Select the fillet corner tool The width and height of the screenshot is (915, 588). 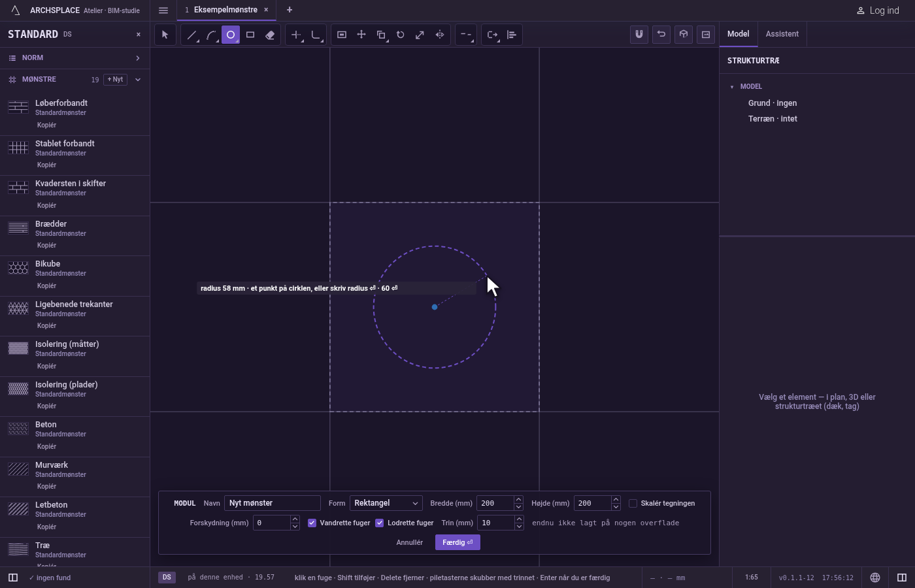[x=316, y=35]
